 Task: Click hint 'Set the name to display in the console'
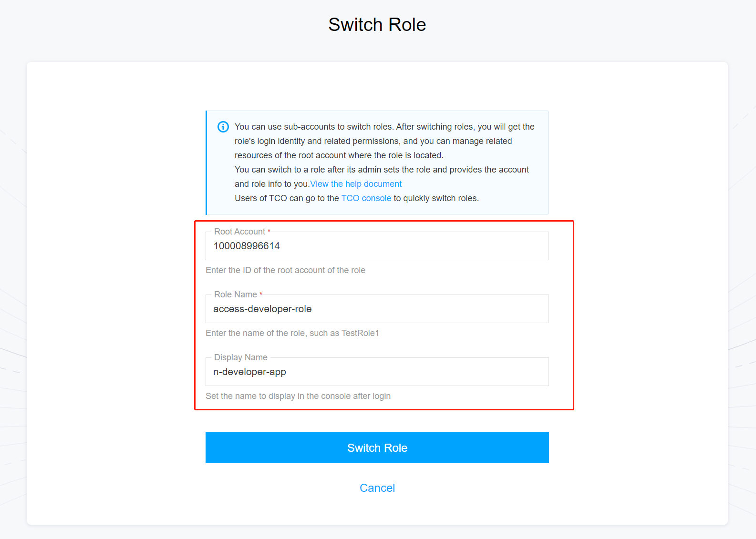[x=298, y=396]
